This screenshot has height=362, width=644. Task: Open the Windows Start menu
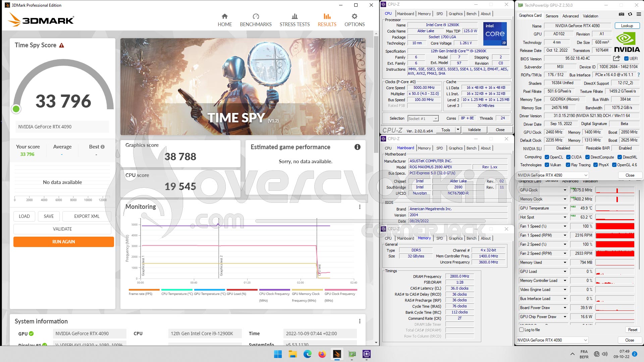tap(278, 354)
